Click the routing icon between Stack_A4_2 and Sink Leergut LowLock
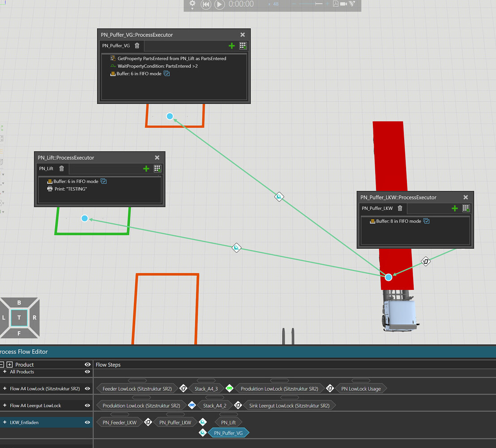496x448 pixels. tap(238, 405)
